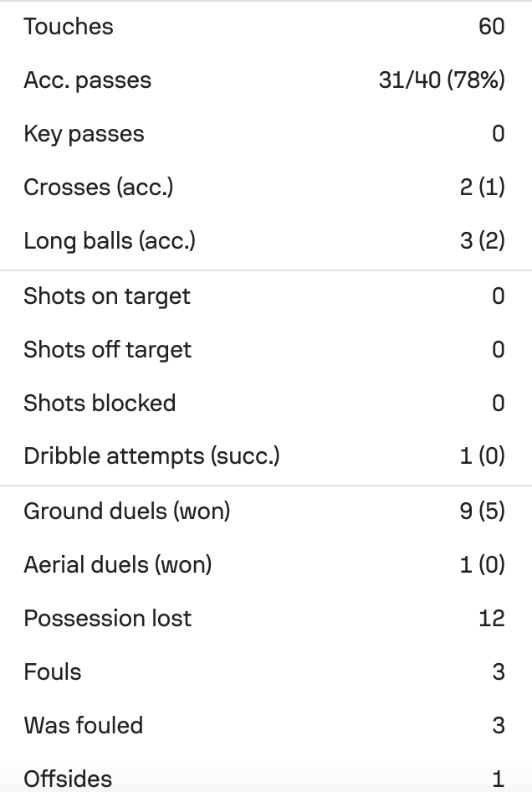The height and width of the screenshot is (792, 532).
Task: Click the Shots off target label
Action: [108, 349]
